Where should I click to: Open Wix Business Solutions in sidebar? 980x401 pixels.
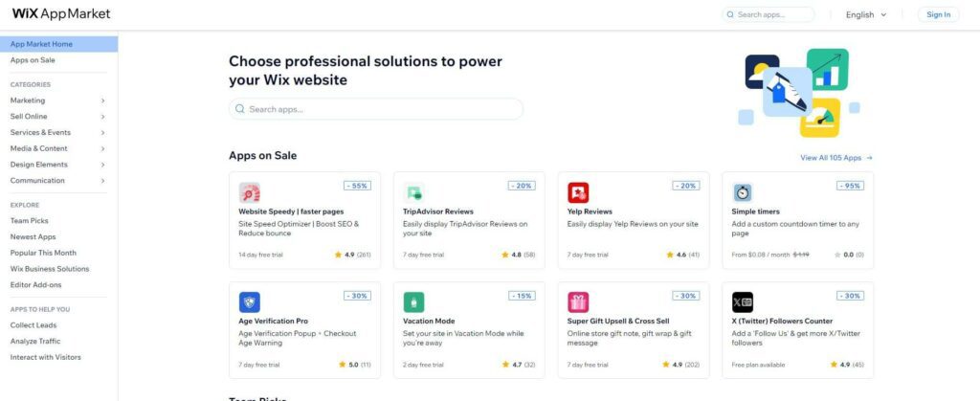(50, 269)
